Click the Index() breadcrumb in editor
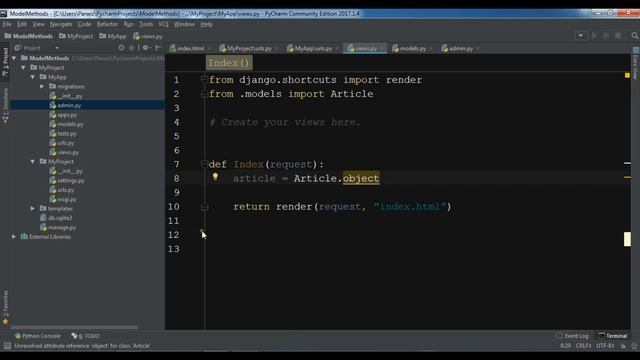This screenshot has width=640, height=360. click(x=229, y=63)
